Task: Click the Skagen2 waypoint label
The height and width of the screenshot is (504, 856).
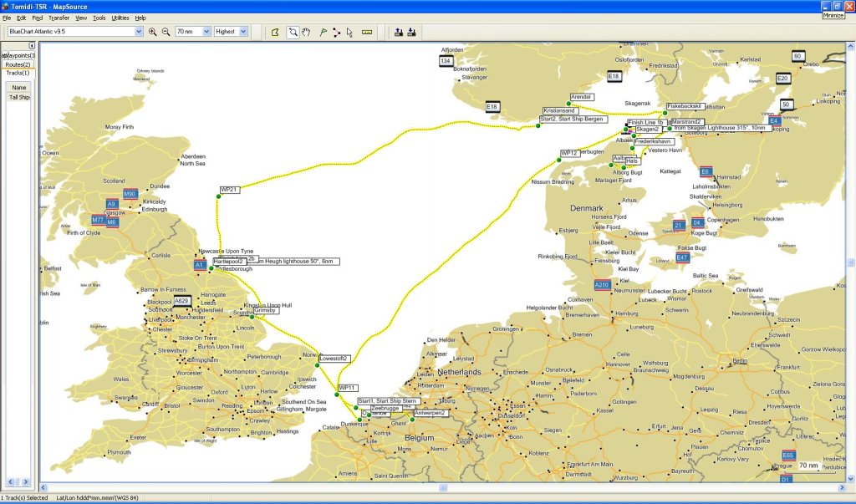Action: [648, 130]
